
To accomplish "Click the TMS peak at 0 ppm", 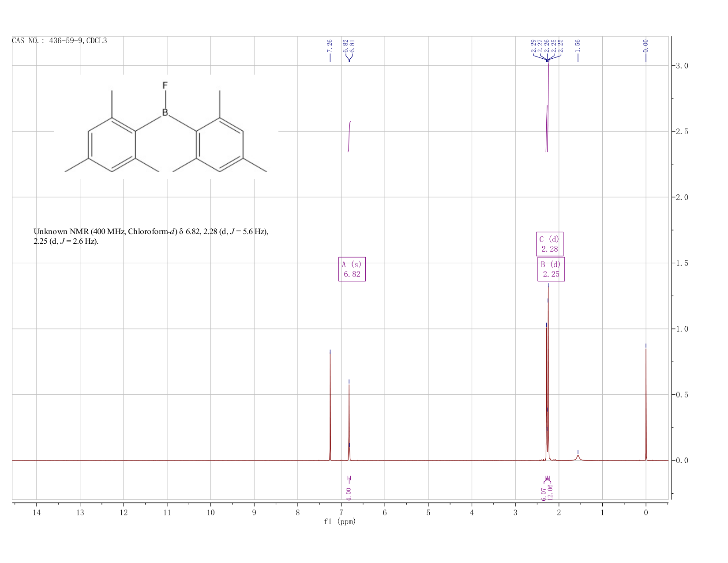I will [646, 404].
